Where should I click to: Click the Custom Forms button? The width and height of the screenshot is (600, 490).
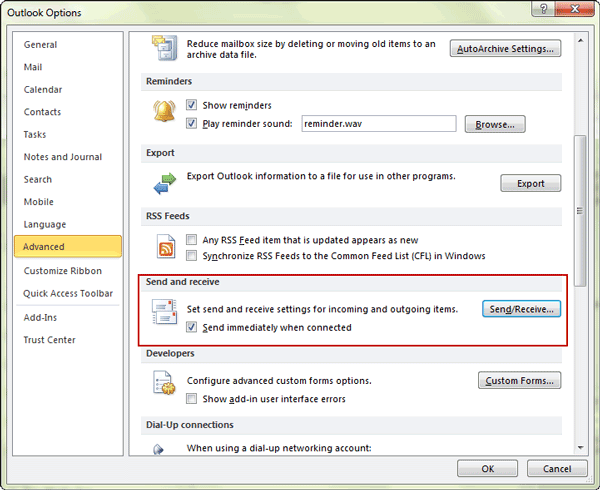519,381
